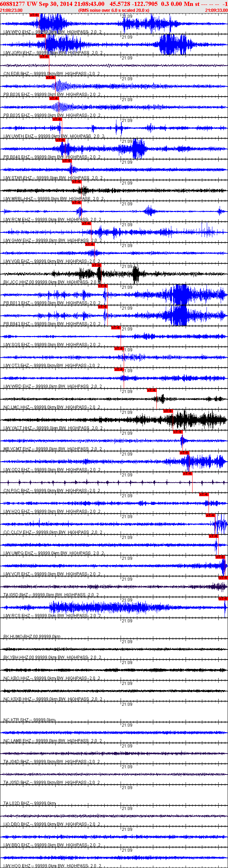The height and width of the screenshot is (868, 228).
Task: Select the red pick marker on the UW WPO trace
Action: pos(34,15)
